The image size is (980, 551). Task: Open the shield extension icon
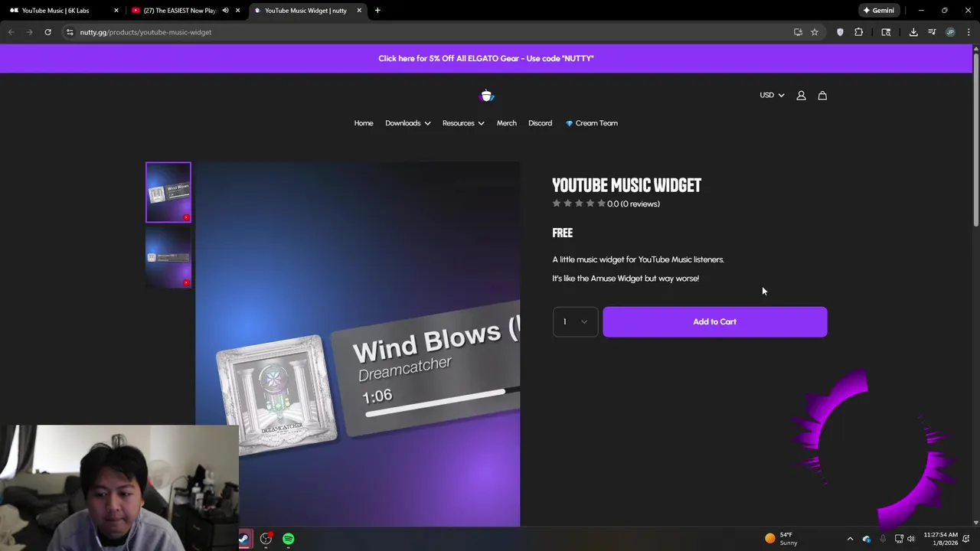click(x=840, y=32)
